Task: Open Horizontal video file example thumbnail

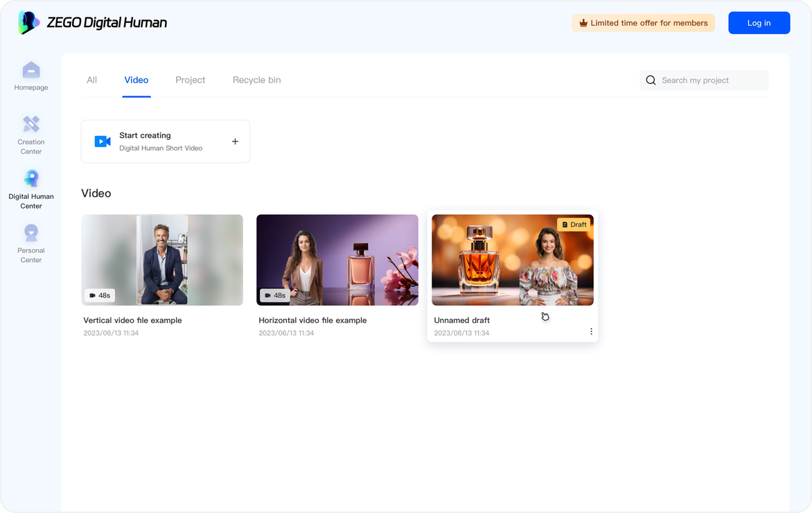Action: 337,260
